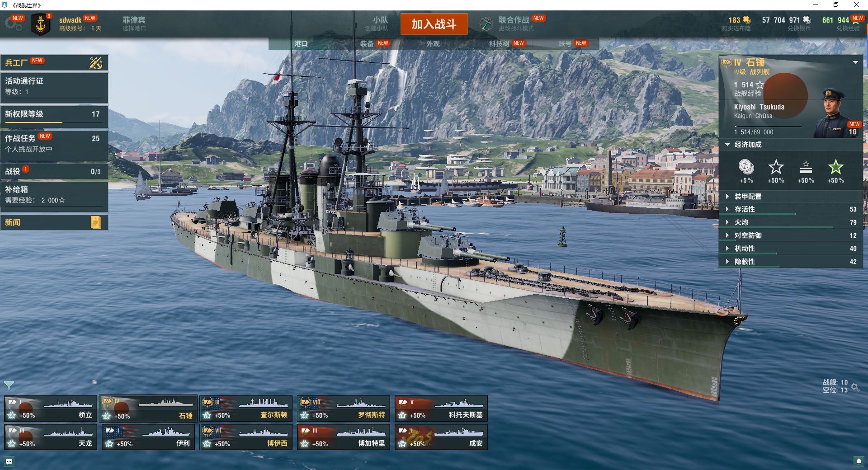Open the notifications bell icon

tap(859, 461)
